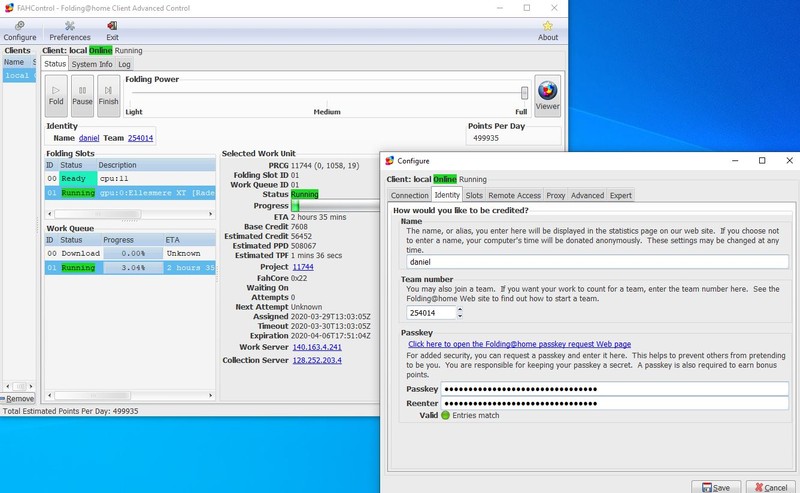Select folding slot 00 cpu:11 row
The image size is (800, 493).
coord(130,179)
